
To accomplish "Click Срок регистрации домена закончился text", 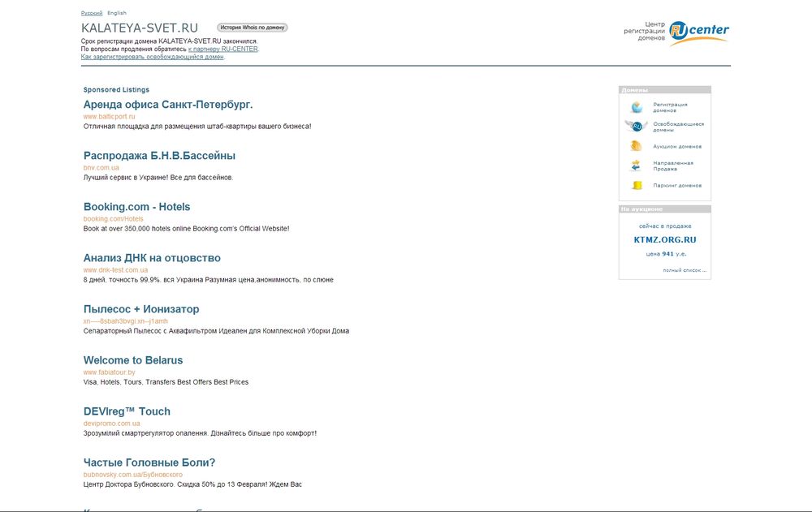I will tap(169, 41).
